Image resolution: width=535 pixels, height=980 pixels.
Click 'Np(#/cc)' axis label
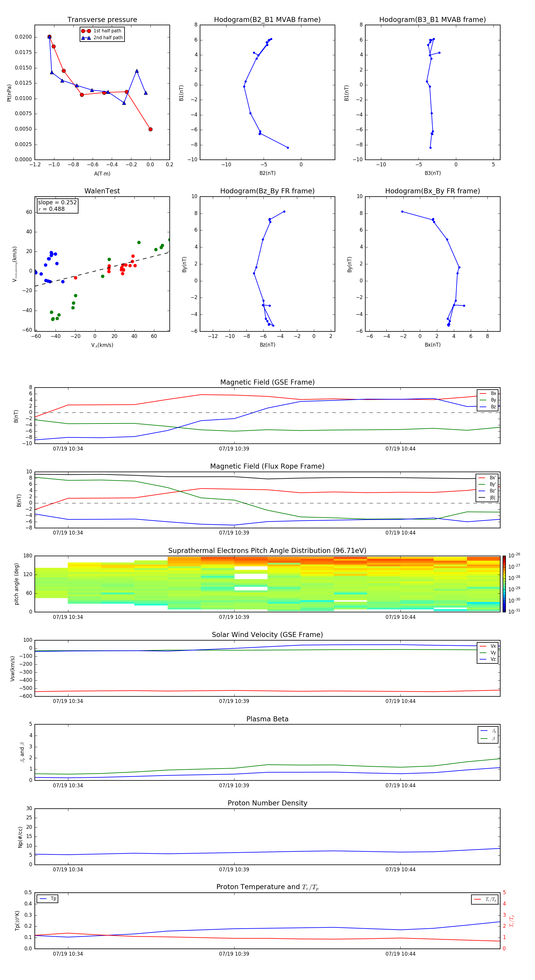[x=20, y=837]
